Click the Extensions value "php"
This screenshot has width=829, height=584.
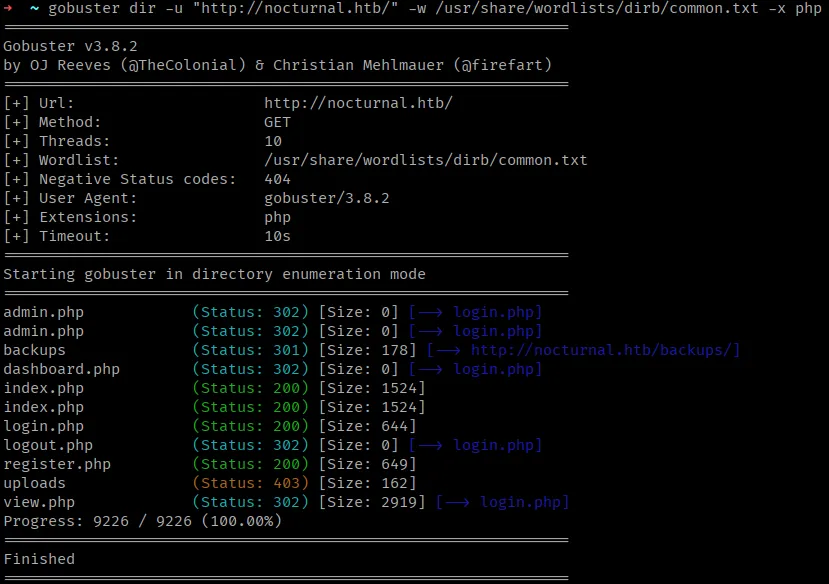tap(278, 217)
